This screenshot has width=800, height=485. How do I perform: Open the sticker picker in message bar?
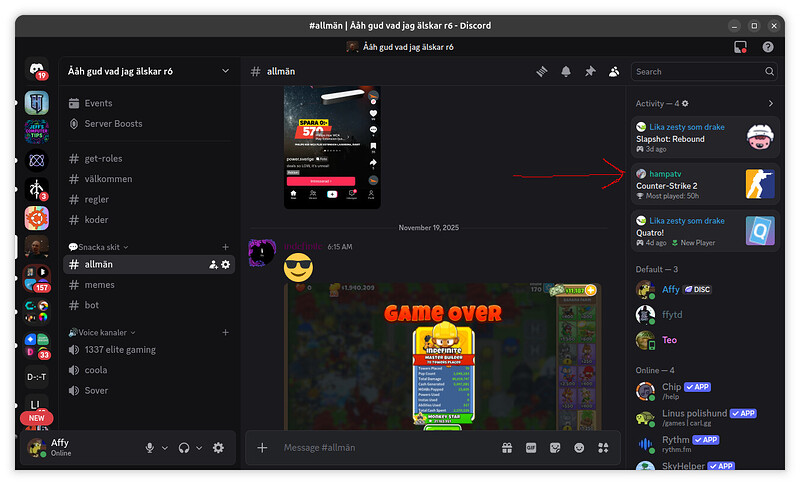tap(555, 448)
